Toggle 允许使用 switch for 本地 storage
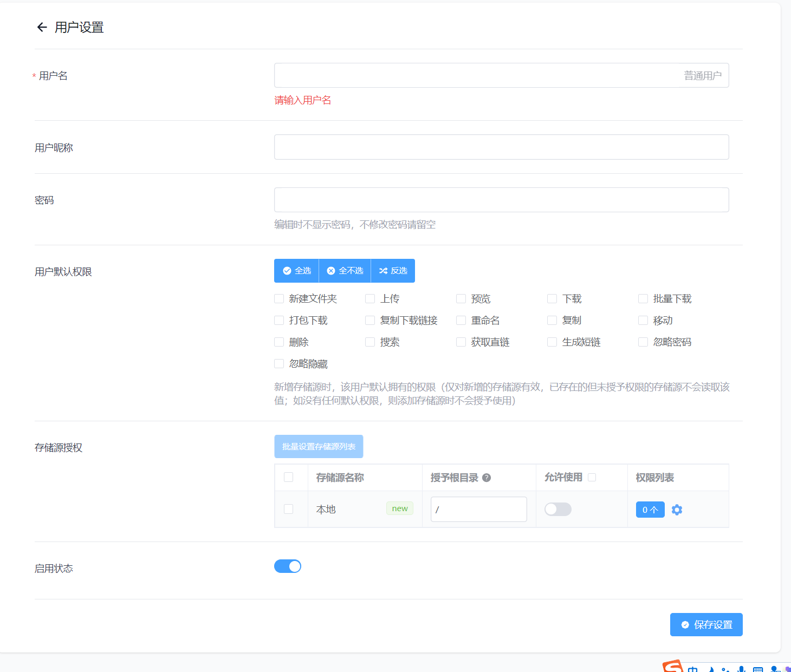 [x=557, y=510]
